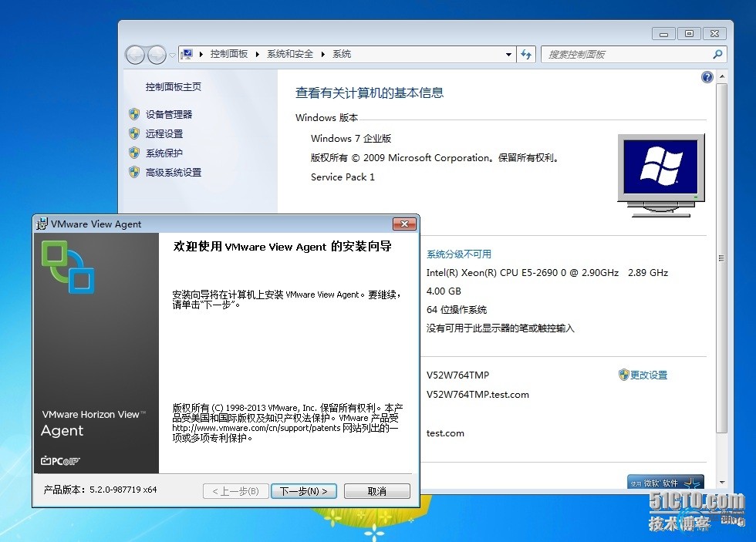This screenshot has width=756, height=542.
Task: Click Intel Xeon CPU E5-2690 processor text
Action: tap(547, 273)
